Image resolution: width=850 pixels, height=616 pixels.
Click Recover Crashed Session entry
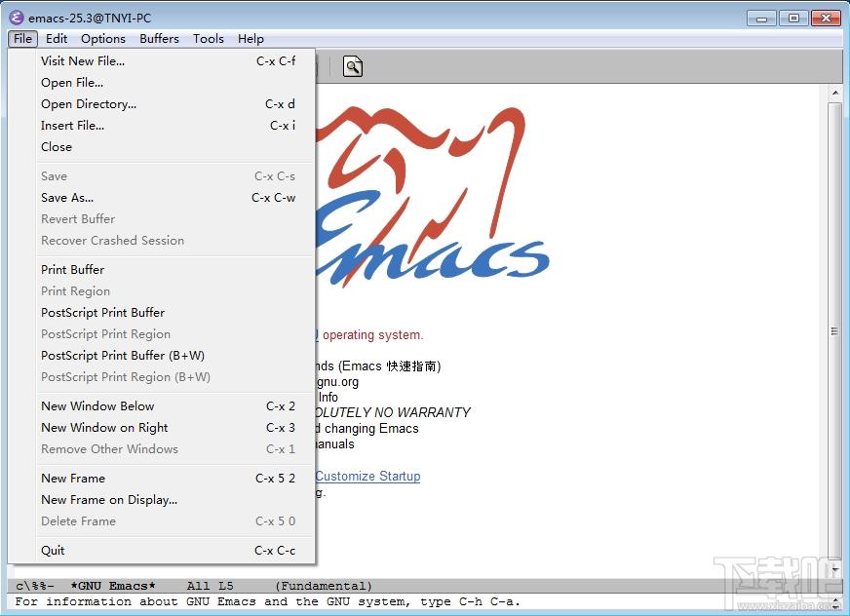(x=175, y=240)
